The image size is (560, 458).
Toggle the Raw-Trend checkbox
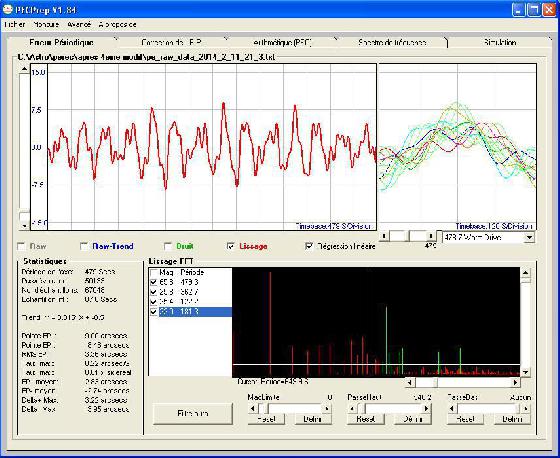tap(84, 246)
